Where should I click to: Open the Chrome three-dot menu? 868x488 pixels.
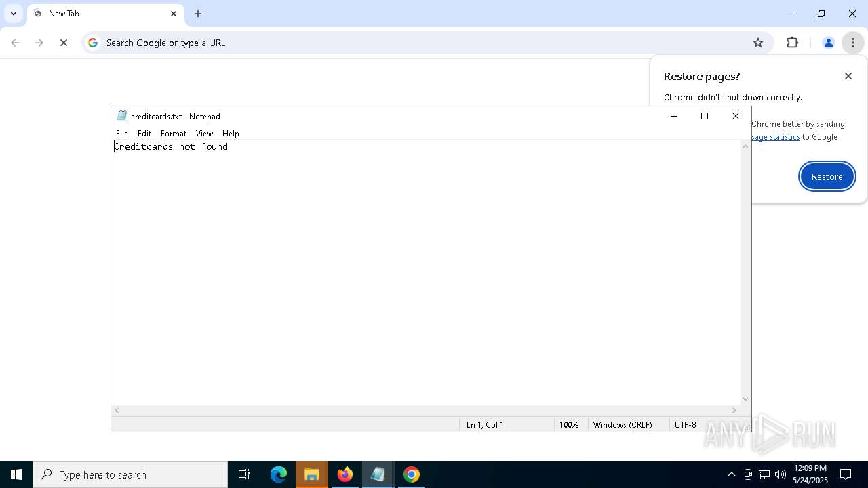[x=853, y=43]
